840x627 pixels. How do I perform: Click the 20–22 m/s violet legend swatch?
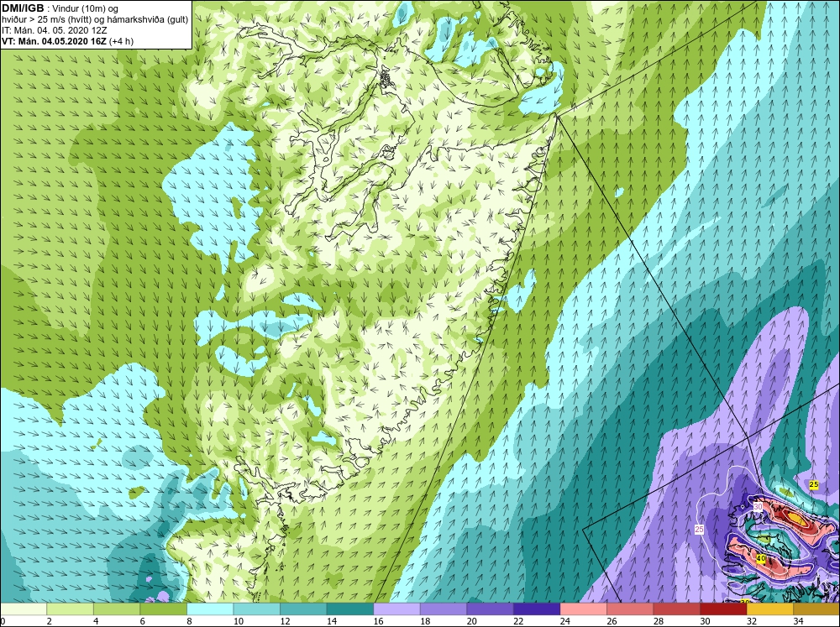point(490,609)
